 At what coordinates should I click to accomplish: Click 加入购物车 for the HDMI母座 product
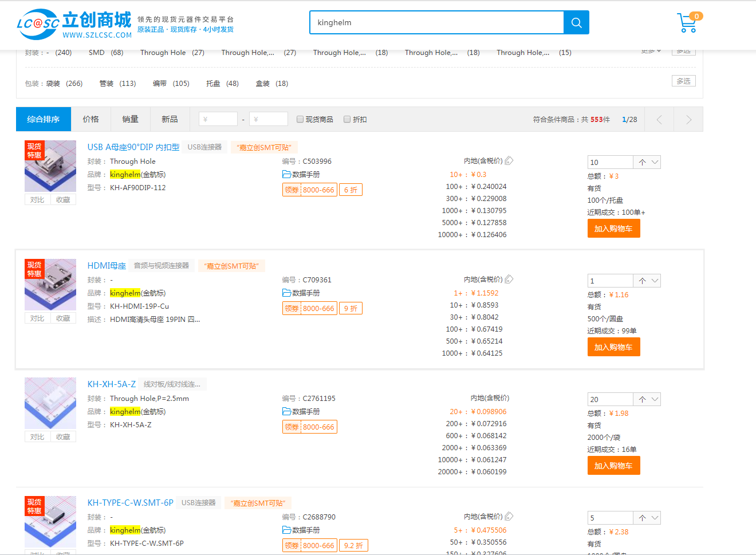(613, 347)
